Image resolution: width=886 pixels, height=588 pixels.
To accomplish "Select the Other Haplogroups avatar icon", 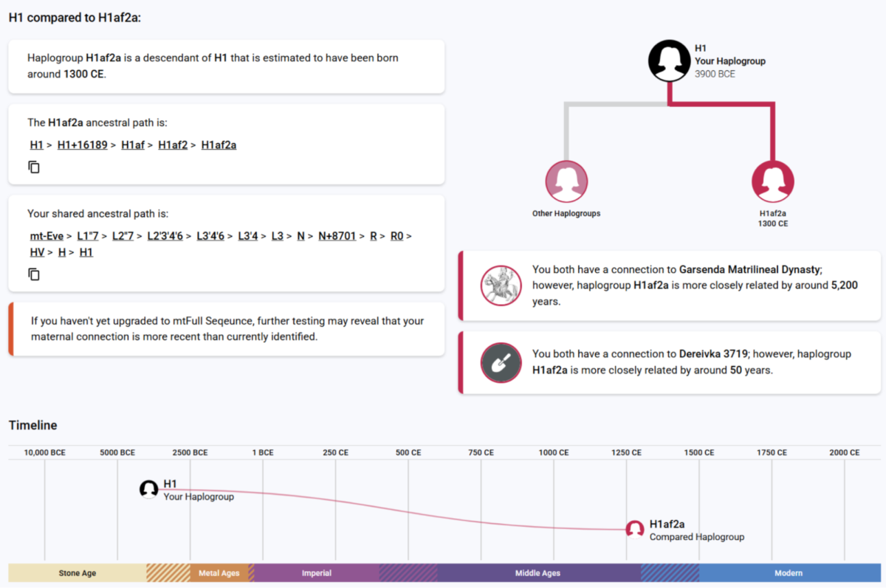I will [x=566, y=181].
